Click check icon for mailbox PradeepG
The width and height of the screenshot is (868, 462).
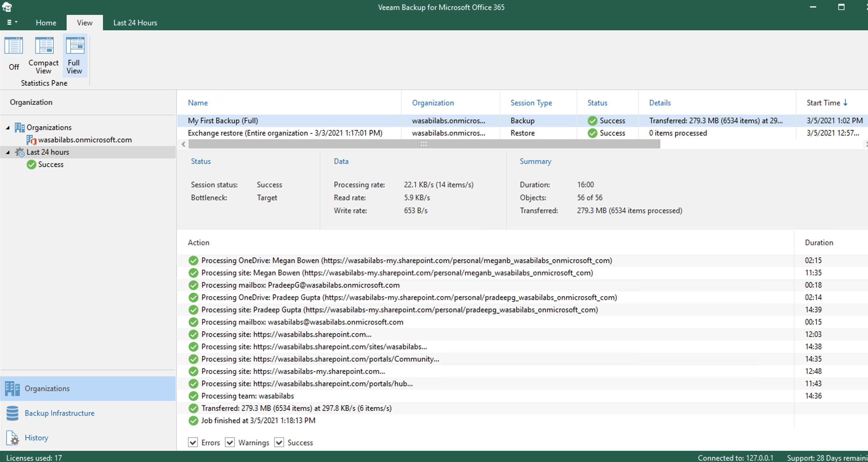click(x=193, y=285)
